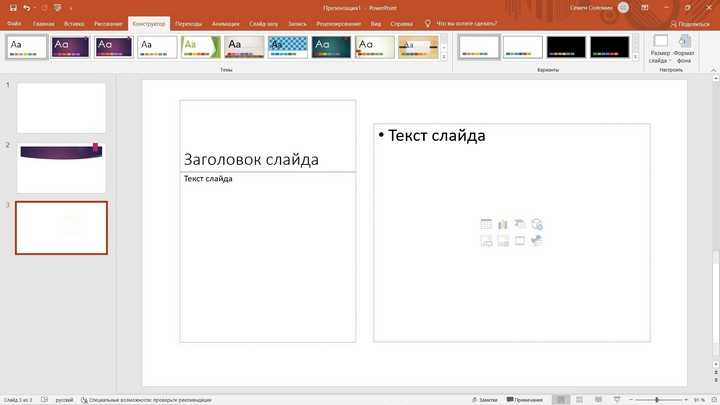Image resolution: width=720 pixels, height=405 pixels.
Task: Click the zoom slider in status bar
Action: (657, 399)
